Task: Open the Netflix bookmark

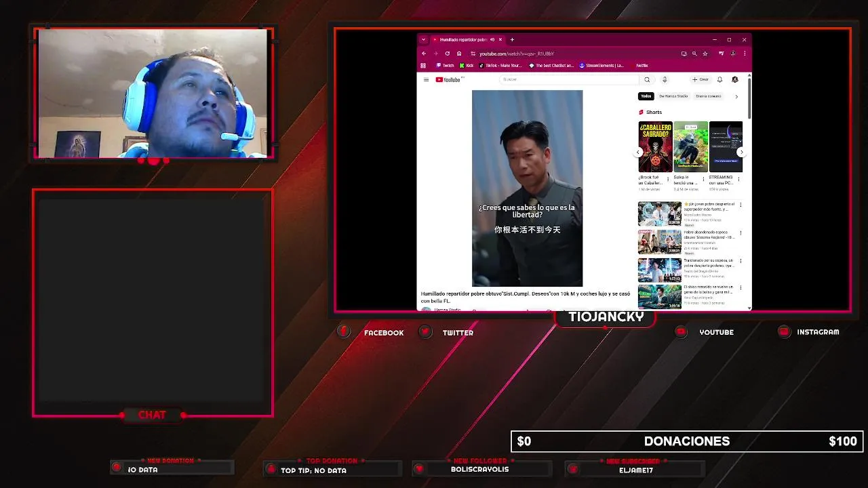Action: tap(639, 66)
